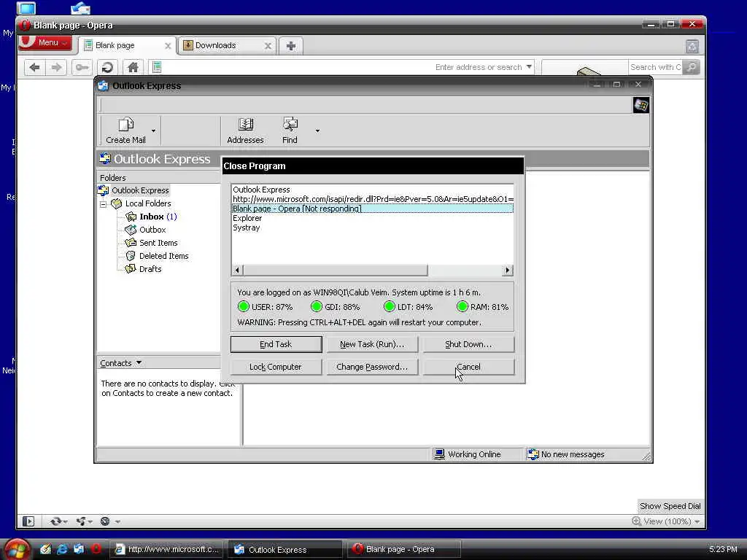Collapse the Local Folders tree node
The height and width of the screenshot is (560, 747).
pos(104,204)
